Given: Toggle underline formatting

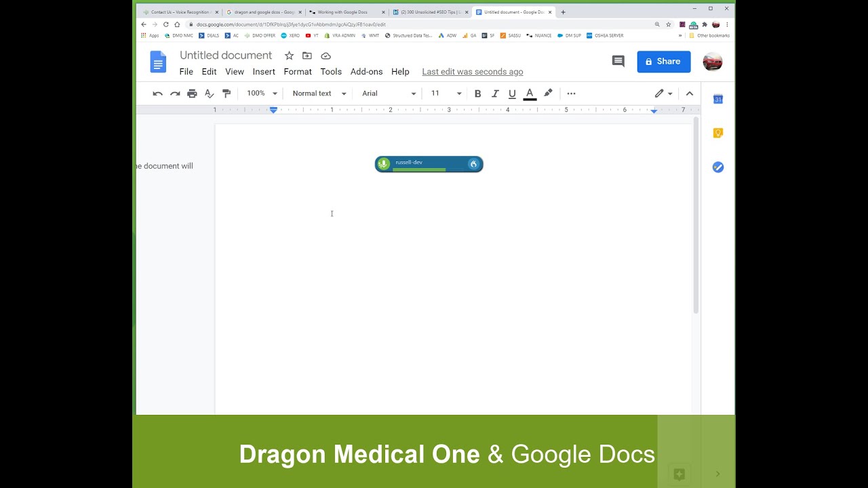Looking at the screenshot, I should (x=512, y=94).
